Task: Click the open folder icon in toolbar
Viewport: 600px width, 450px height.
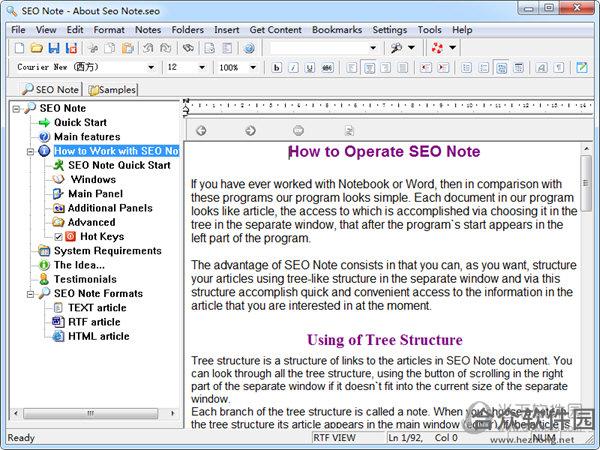Action: pos(36,48)
